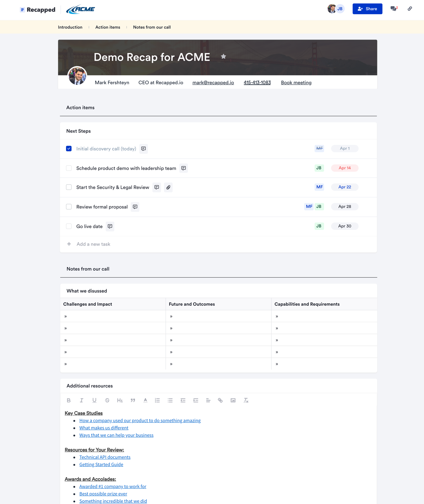The image size is (424, 504).
Task: Open comments on Schedule product demo task
Action: (x=184, y=168)
